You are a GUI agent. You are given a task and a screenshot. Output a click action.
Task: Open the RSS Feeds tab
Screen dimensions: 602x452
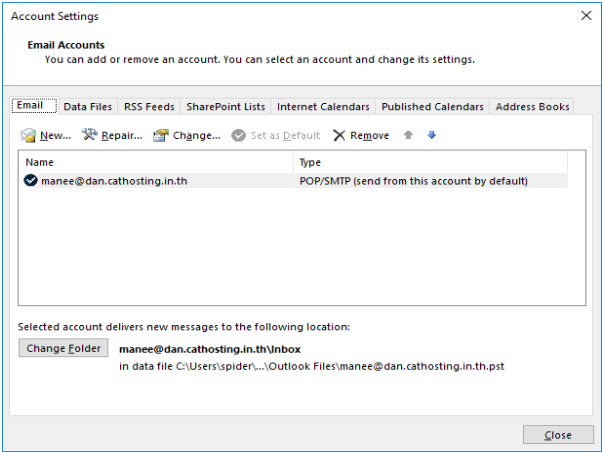149,107
